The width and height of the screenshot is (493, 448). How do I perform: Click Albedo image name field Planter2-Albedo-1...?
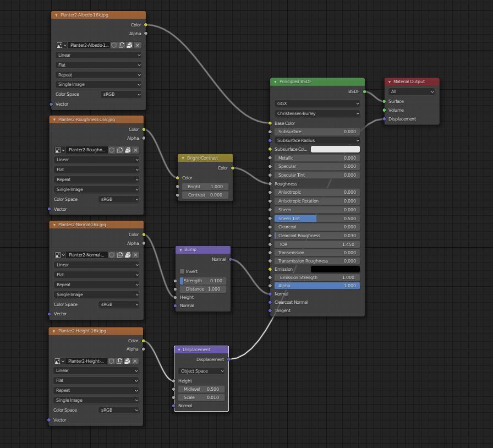click(89, 45)
